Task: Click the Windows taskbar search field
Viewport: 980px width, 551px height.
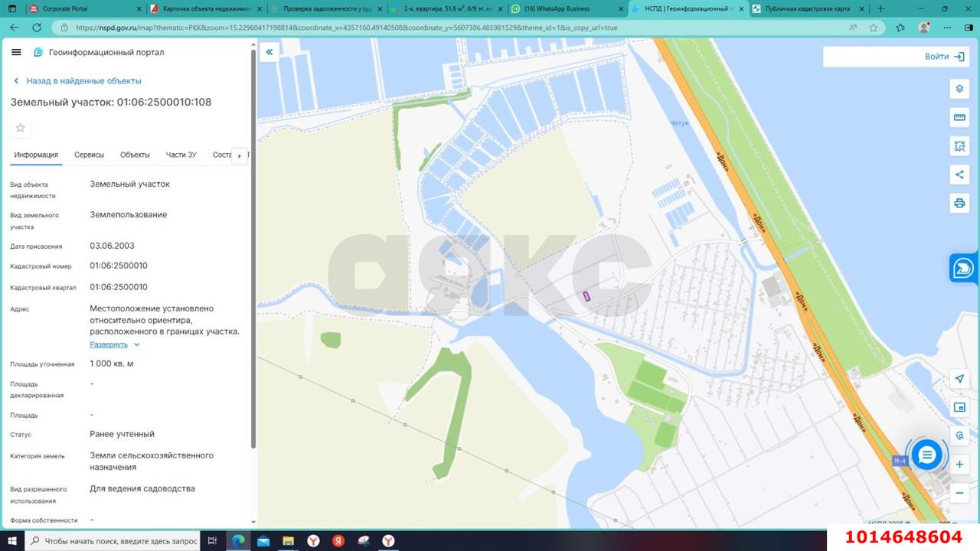Action: (x=113, y=541)
